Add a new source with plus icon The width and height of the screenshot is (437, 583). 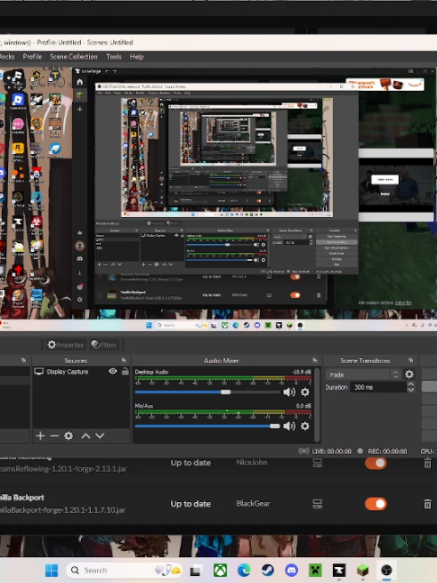point(40,436)
